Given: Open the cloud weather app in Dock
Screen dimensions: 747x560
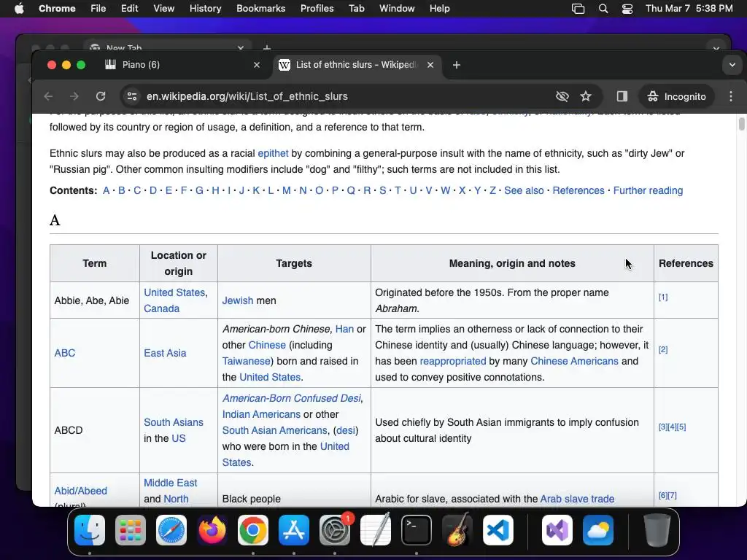Looking at the screenshot, I should pos(598,530).
